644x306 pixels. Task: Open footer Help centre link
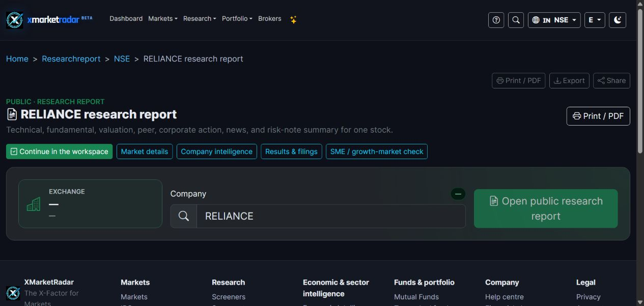click(505, 297)
